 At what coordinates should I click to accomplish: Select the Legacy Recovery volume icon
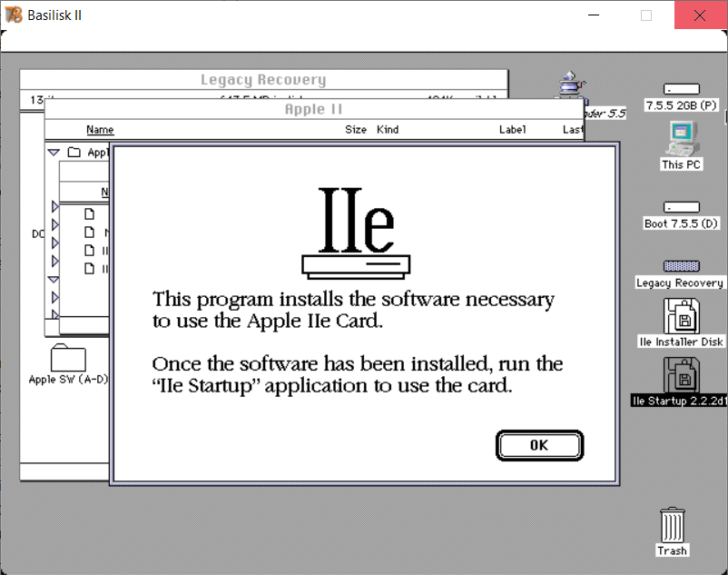point(681,265)
